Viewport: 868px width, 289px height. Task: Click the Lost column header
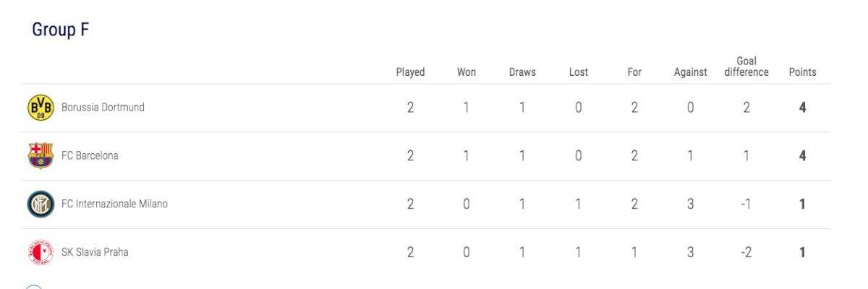coord(579,72)
